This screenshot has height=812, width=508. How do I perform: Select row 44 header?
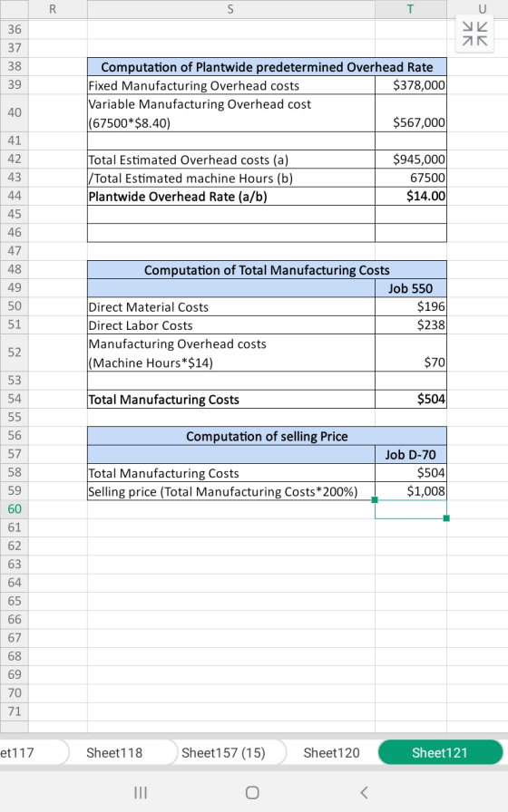14,196
